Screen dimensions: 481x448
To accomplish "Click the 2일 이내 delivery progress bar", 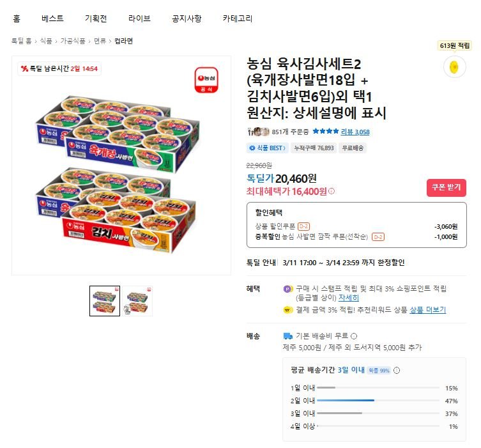I will pos(377,401).
